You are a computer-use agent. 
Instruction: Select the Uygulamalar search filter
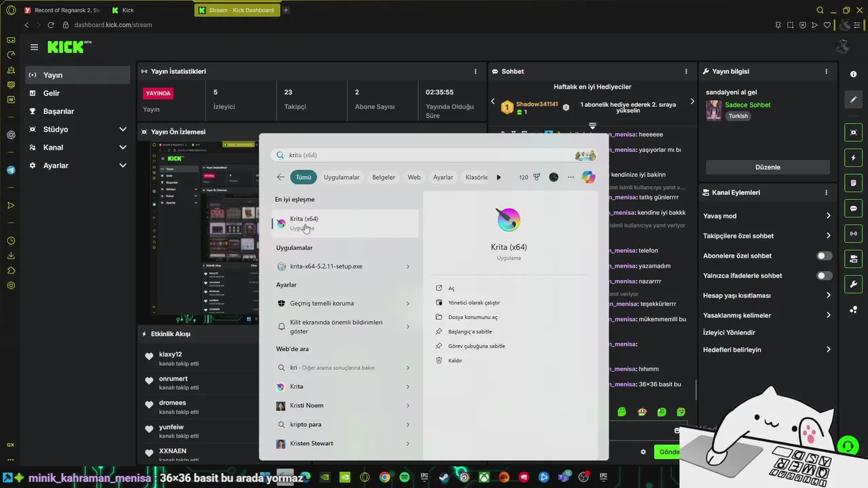[x=342, y=178]
